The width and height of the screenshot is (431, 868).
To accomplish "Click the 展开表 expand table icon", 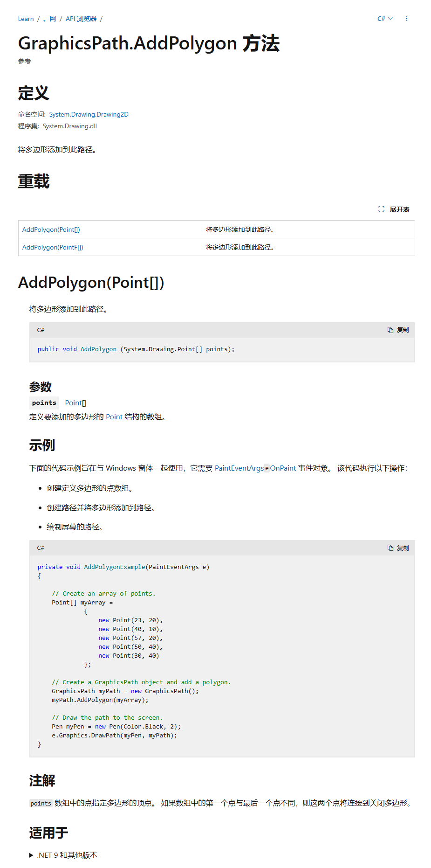I will (381, 209).
